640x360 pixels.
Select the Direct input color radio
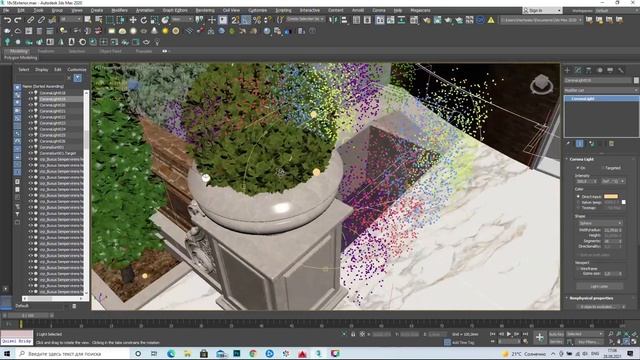point(578,197)
